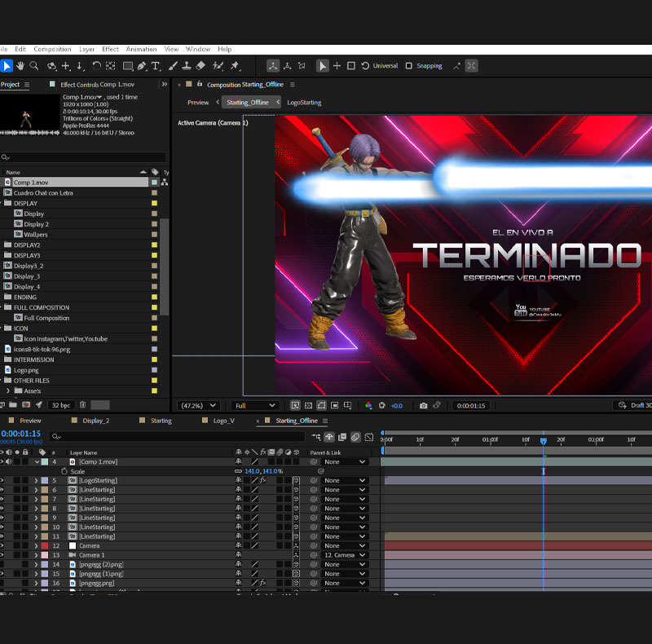
Task: Switch to the Logo_V timeline tab
Action: [223, 421]
